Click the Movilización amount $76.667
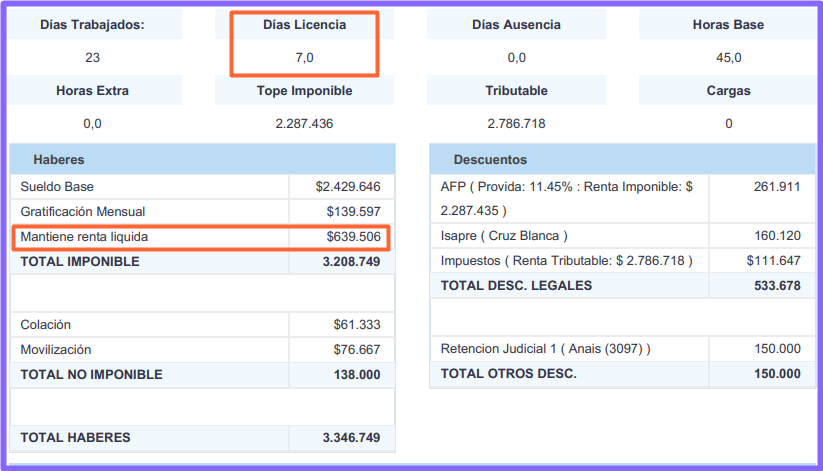This screenshot has height=471, width=823. click(357, 350)
